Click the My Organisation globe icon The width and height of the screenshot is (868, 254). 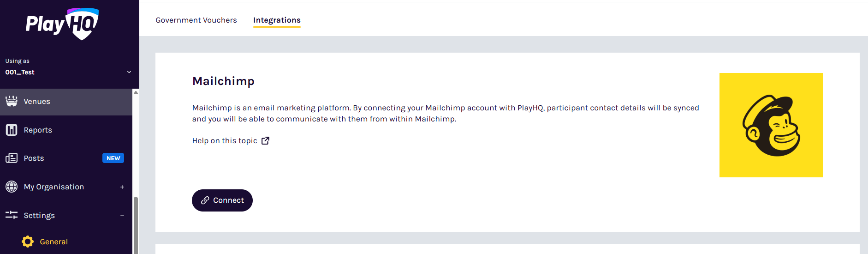click(x=12, y=187)
